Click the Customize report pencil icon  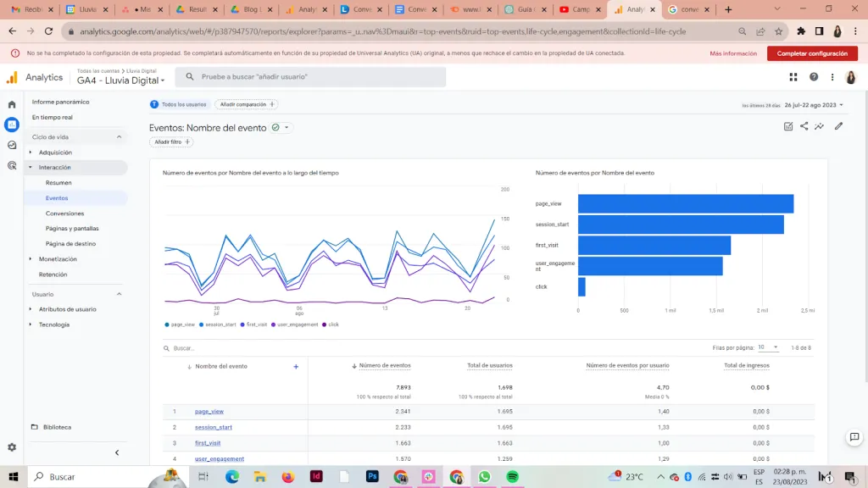838,126
